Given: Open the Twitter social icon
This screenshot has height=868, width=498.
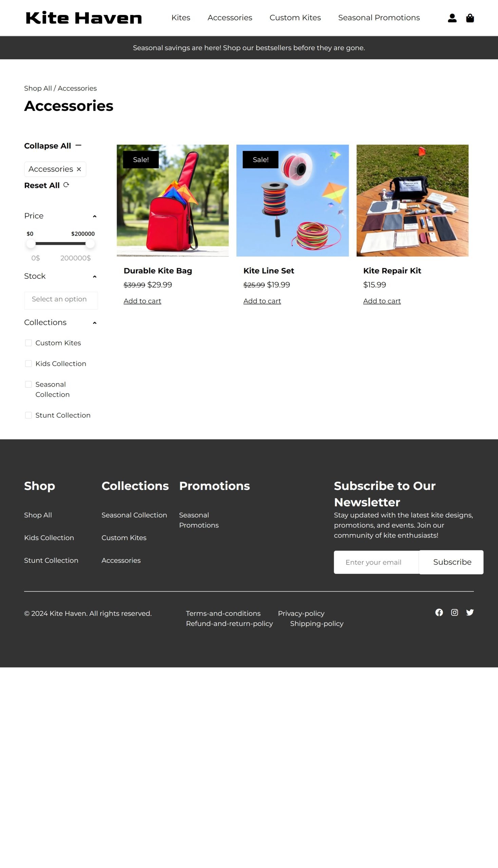Looking at the screenshot, I should coord(470,612).
